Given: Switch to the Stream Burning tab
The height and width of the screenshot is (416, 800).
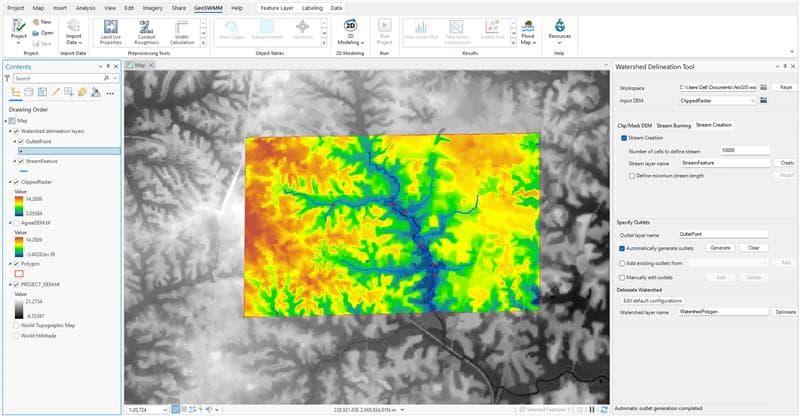Looking at the screenshot, I should 673,125.
